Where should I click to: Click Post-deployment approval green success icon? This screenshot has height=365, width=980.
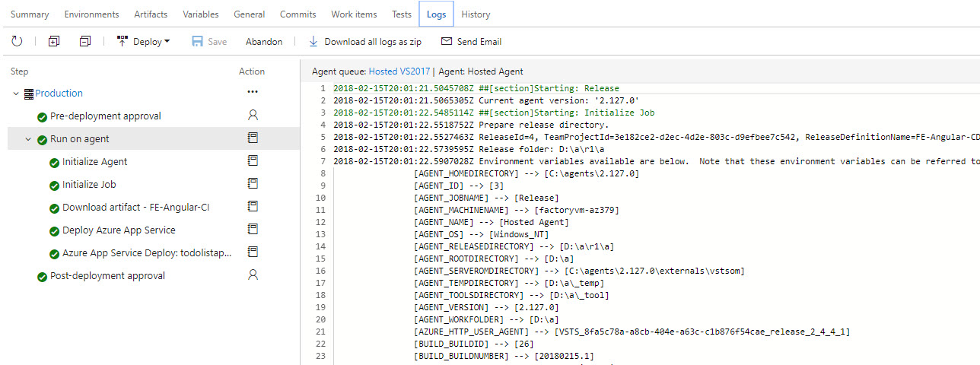coord(42,277)
